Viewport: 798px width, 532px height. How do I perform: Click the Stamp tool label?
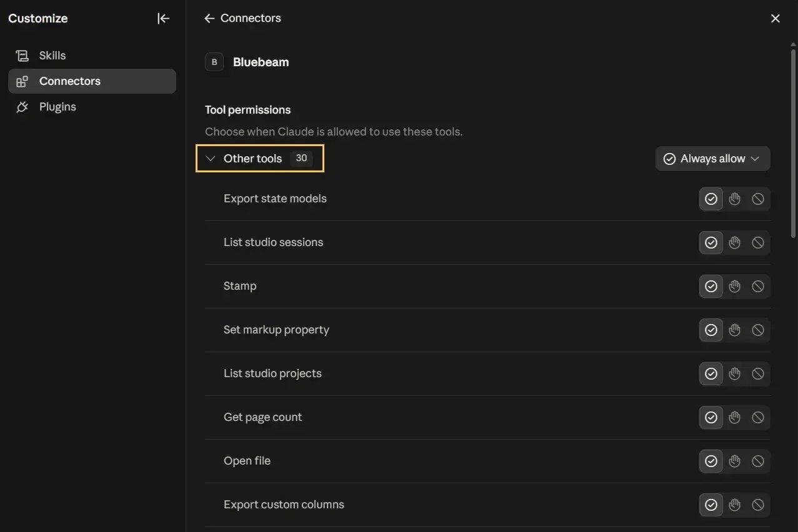pos(240,286)
